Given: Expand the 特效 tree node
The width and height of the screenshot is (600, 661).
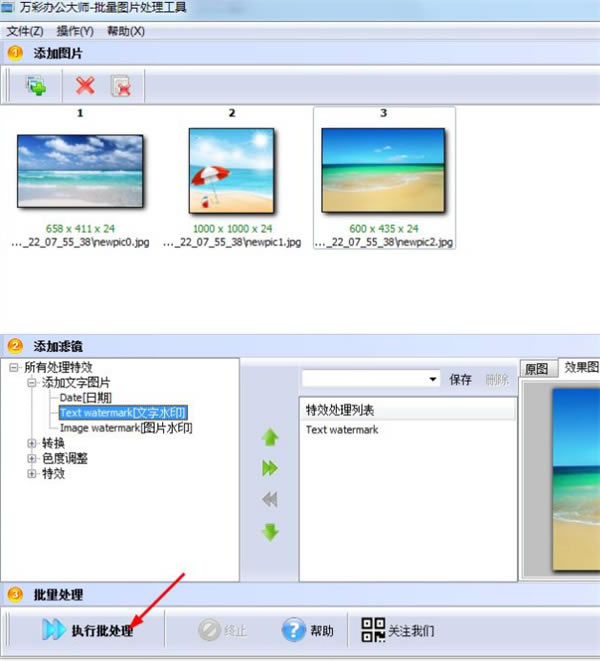Looking at the screenshot, I should 32,473.
